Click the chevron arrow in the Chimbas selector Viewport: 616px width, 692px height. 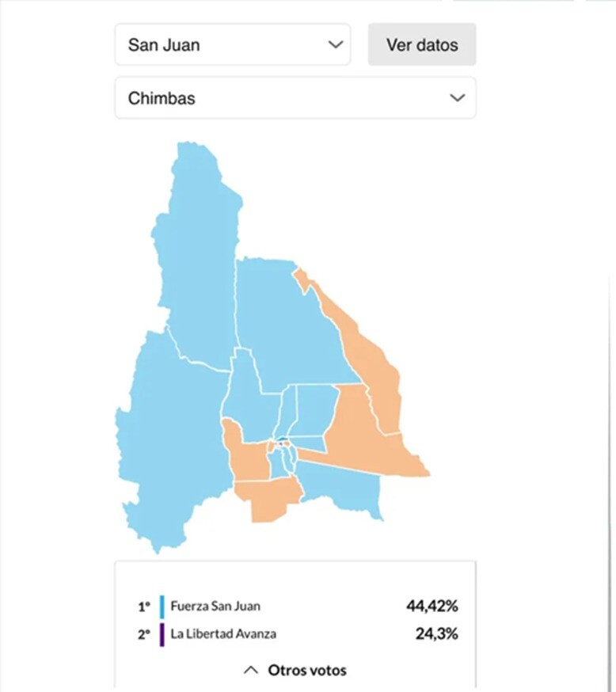[x=457, y=98]
